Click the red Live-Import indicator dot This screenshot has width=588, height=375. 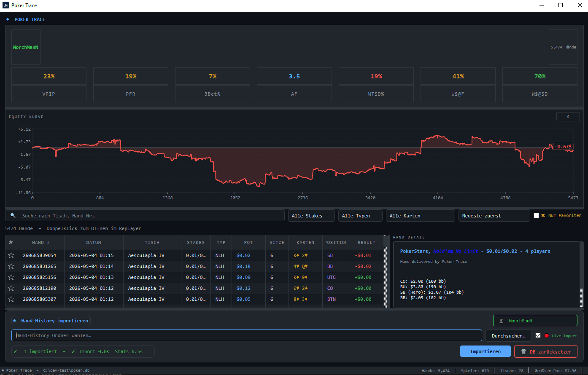[547, 336]
